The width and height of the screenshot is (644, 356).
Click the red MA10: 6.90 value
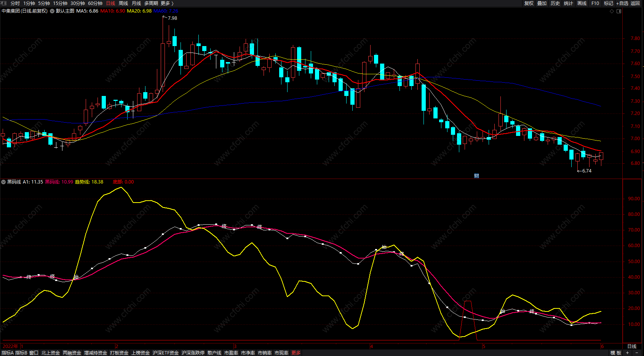coord(113,11)
